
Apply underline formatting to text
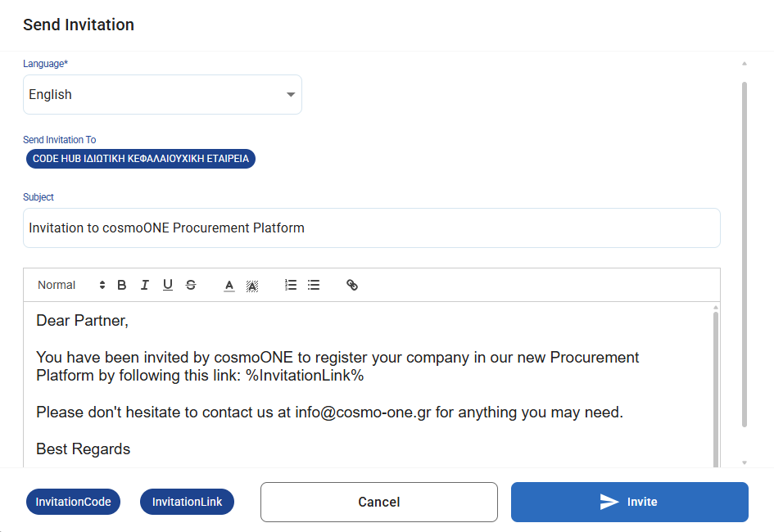point(168,285)
